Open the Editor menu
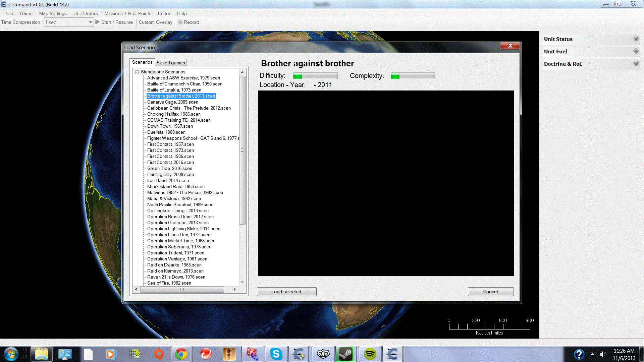 [x=164, y=13]
